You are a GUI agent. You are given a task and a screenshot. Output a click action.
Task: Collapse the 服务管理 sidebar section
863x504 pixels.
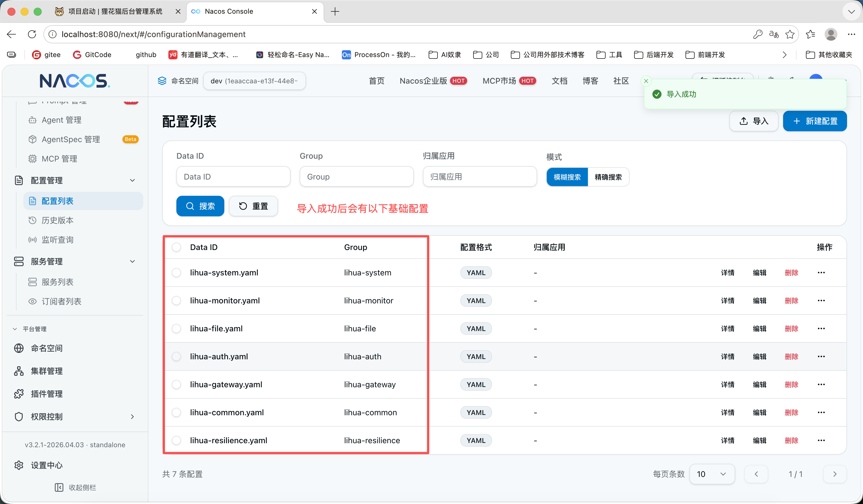(x=132, y=262)
